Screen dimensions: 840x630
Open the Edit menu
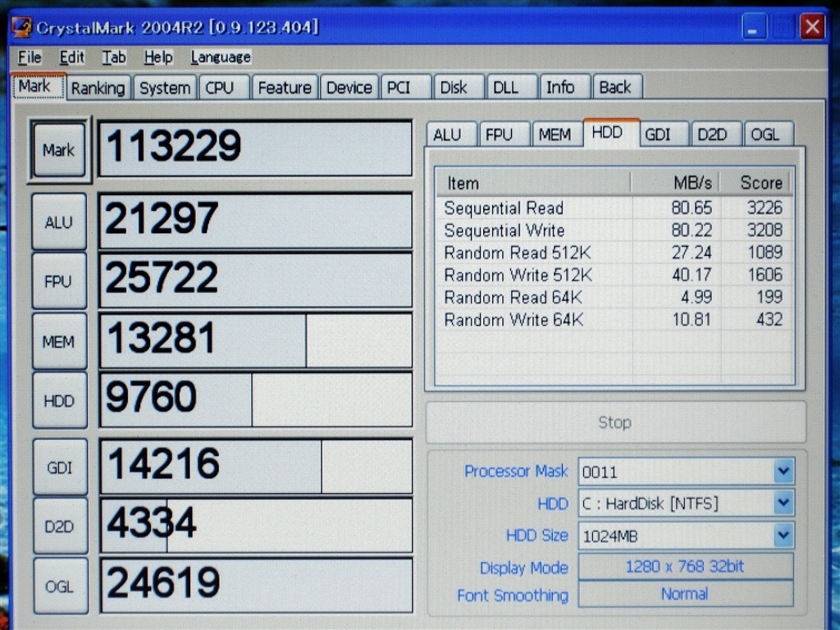point(72,57)
